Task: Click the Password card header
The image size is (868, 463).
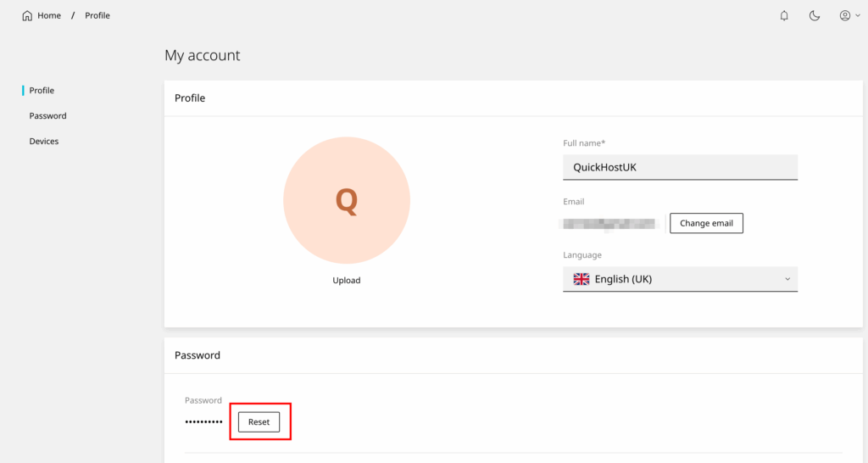Action: pos(198,355)
